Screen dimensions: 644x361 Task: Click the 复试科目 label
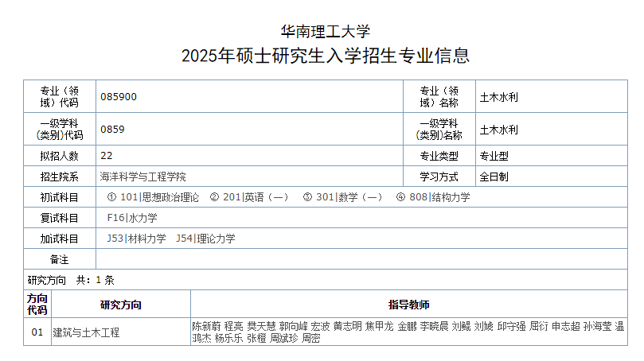click(x=60, y=218)
